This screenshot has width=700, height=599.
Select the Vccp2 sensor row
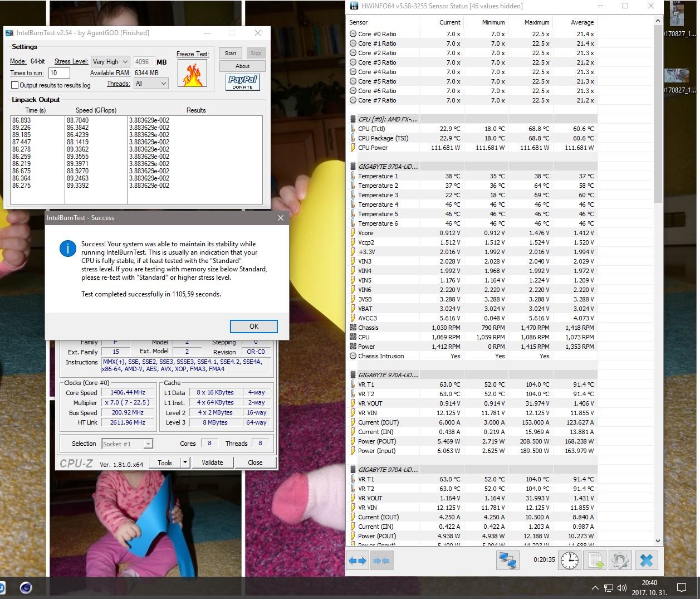click(x=472, y=242)
